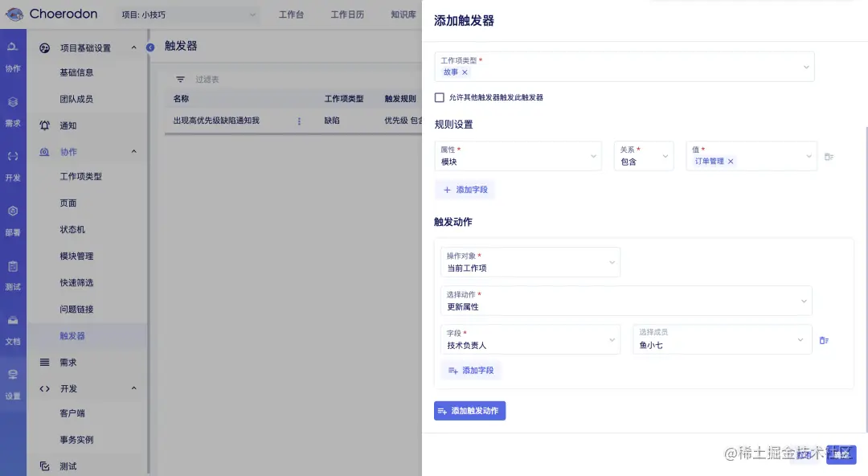
Task: Click the 协作 menu icon in sidebar
Action: click(x=45, y=152)
